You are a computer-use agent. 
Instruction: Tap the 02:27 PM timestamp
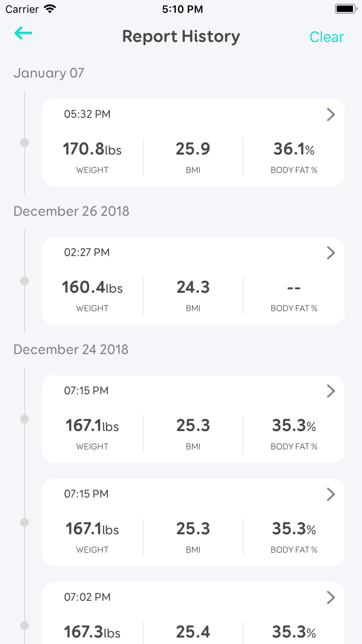tap(87, 252)
